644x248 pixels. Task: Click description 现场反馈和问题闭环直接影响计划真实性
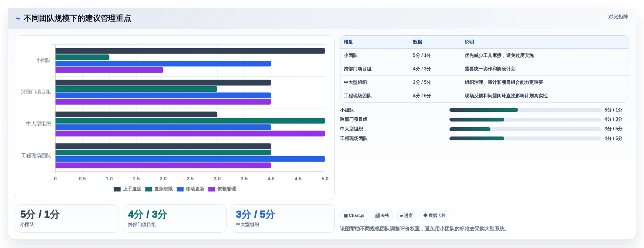coord(506,96)
